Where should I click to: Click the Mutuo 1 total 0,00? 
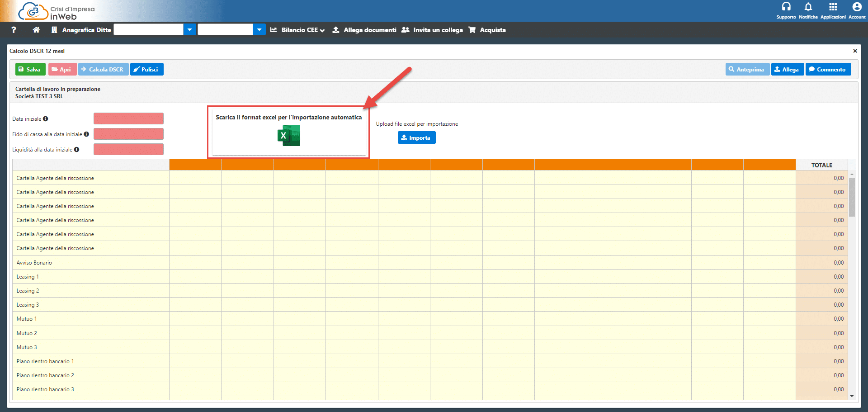coord(839,319)
